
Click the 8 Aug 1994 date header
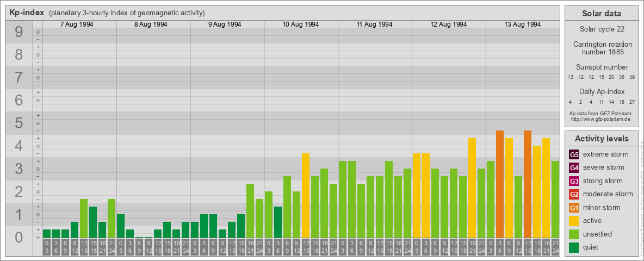coord(151,24)
